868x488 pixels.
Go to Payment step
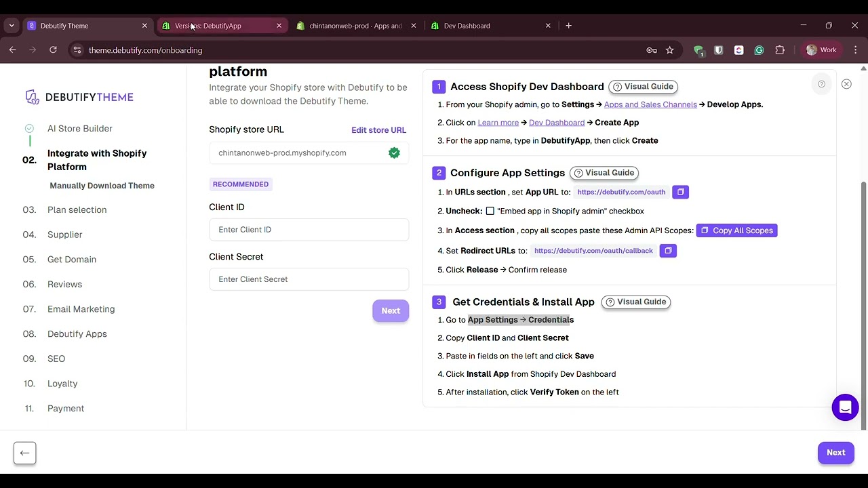[66, 409]
